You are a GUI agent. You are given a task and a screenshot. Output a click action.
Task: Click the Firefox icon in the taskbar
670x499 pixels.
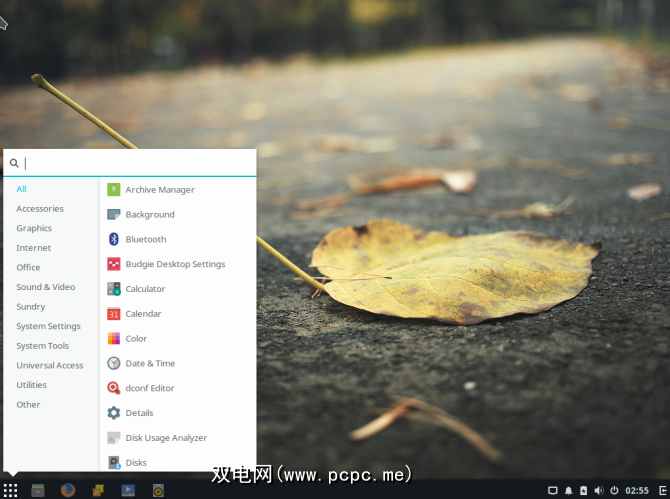[x=68, y=490]
